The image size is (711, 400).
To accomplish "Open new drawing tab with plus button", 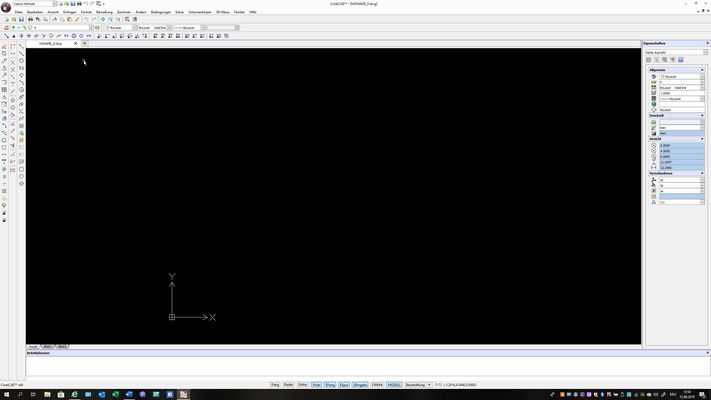I will [85, 44].
